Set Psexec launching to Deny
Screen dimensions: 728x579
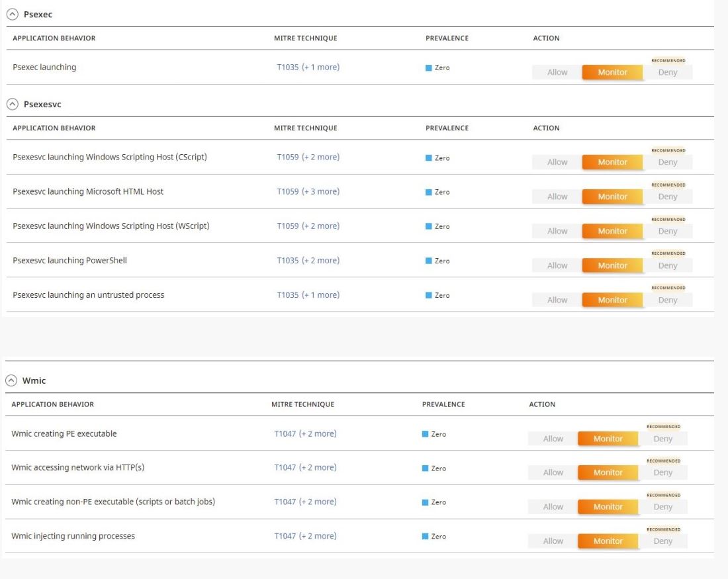click(668, 72)
